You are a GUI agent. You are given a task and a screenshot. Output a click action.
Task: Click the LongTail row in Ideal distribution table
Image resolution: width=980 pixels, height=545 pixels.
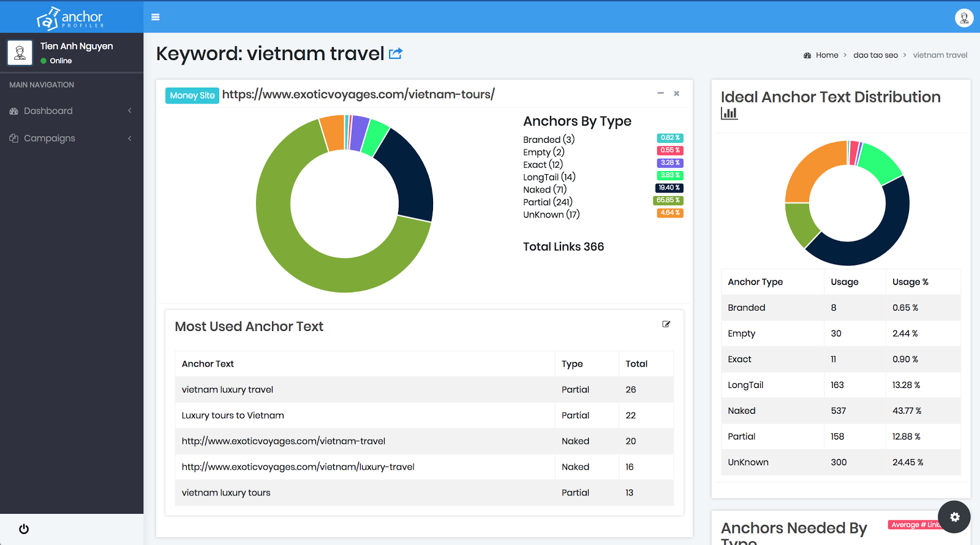[841, 385]
